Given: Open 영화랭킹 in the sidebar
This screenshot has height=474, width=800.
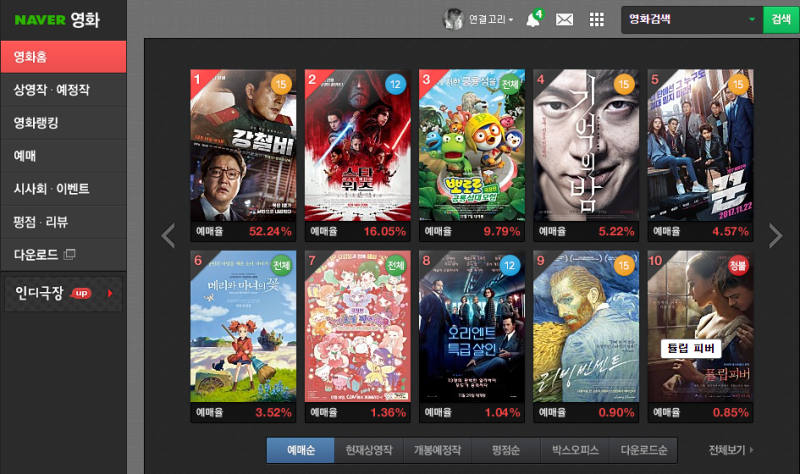Looking at the screenshot, I should point(63,123).
